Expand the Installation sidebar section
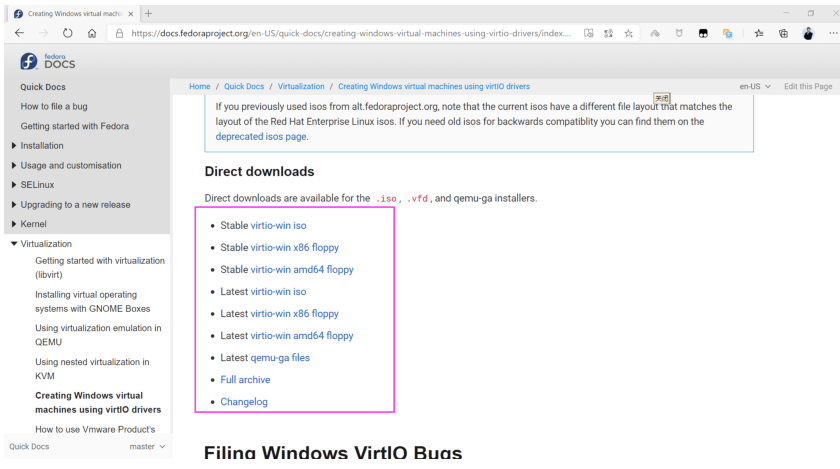840x469 pixels. (x=14, y=145)
